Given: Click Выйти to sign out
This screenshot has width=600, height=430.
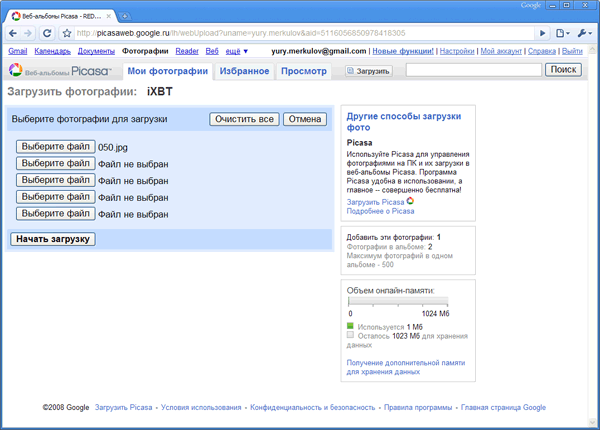Looking at the screenshot, I should (x=572, y=51).
